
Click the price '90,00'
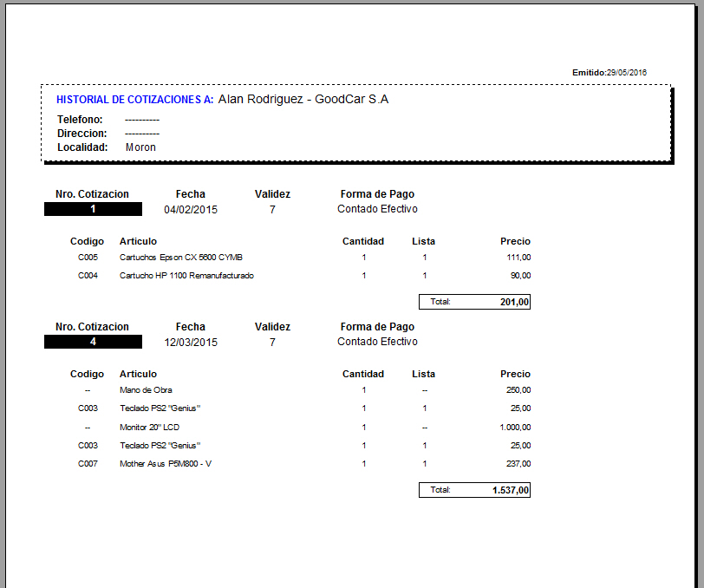(520, 276)
